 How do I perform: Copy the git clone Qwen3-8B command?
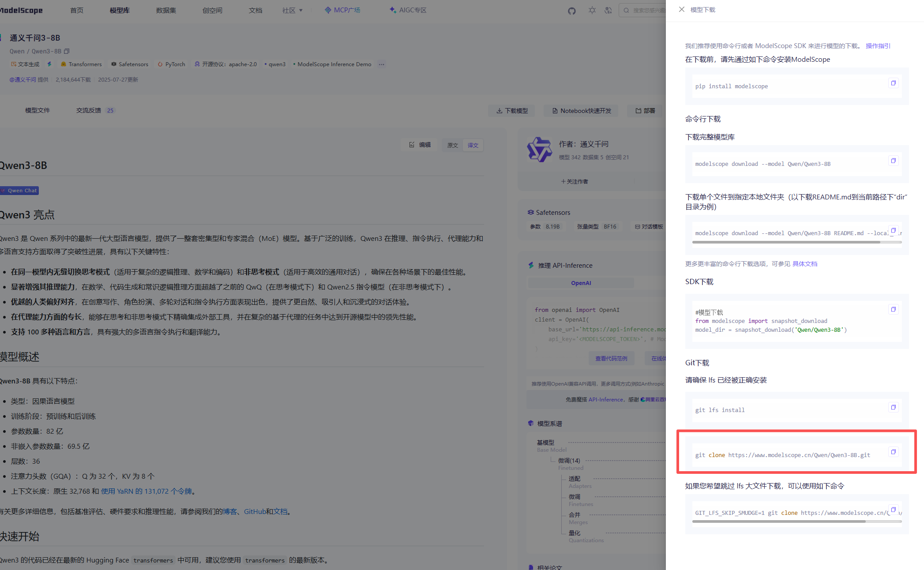(893, 452)
